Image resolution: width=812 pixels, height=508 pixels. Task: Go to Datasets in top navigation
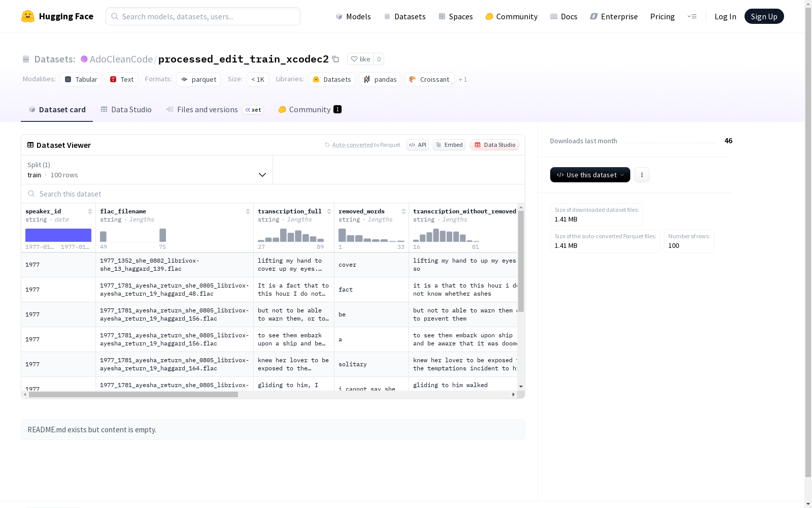pos(404,16)
